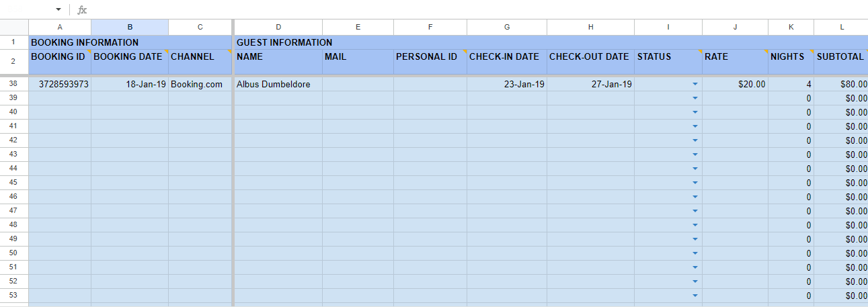The image size is (868, 307).
Task: Click the CHECK-OUT DATE header cell
Action: (x=591, y=62)
